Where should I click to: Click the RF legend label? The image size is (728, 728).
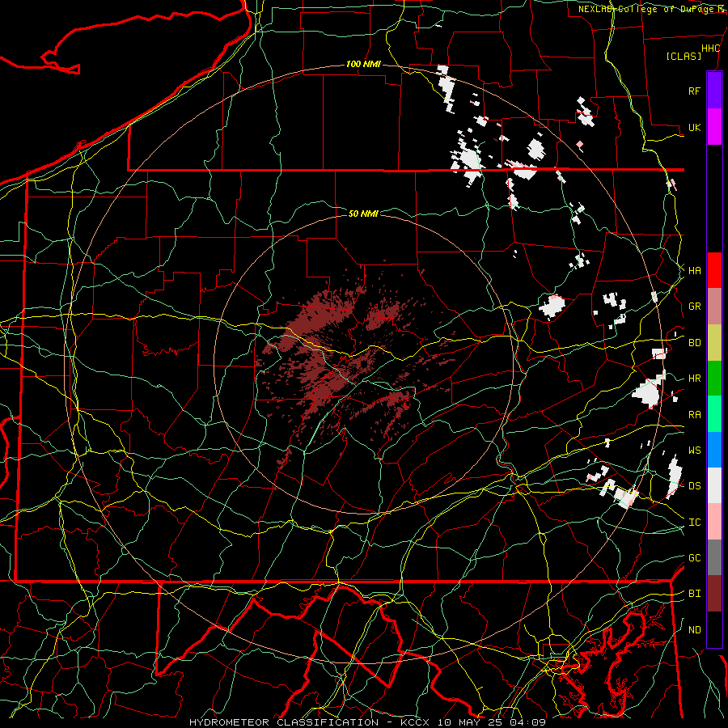pos(694,91)
